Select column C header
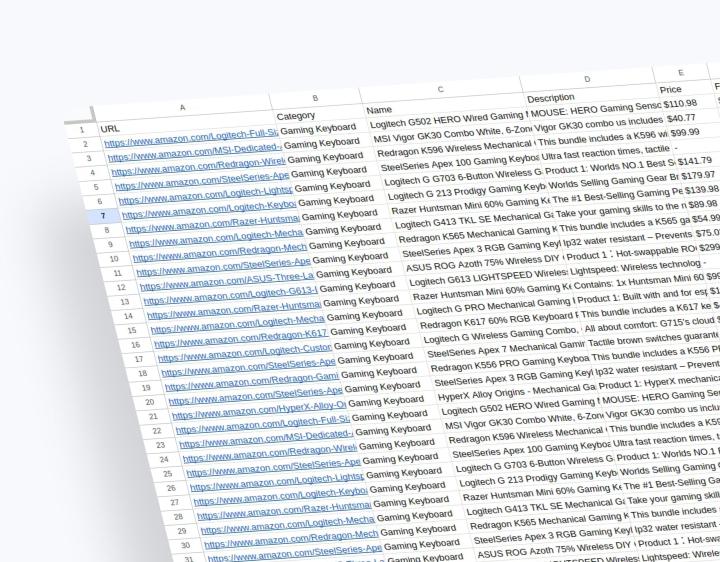The height and width of the screenshot is (562, 720). coord(440,89)
